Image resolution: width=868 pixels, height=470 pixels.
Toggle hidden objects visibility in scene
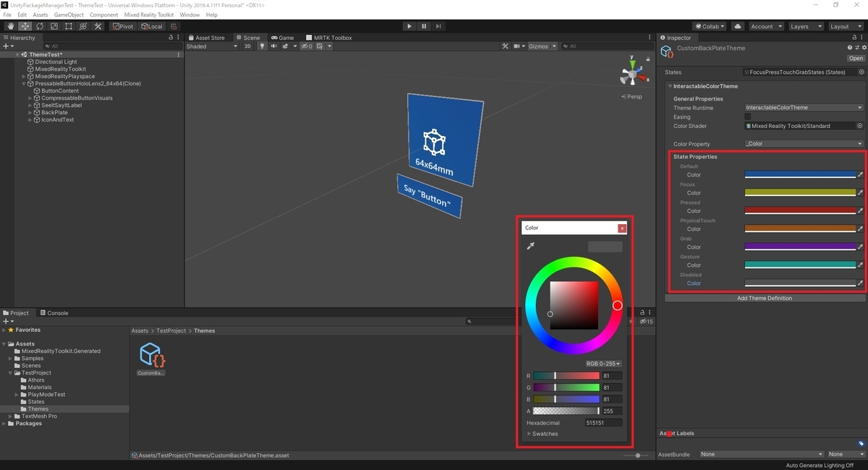click(x=307, y=46)
